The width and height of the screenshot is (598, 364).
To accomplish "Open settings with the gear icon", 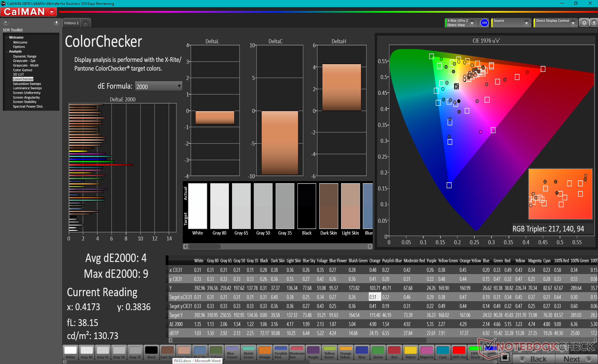I will [584, 22].
